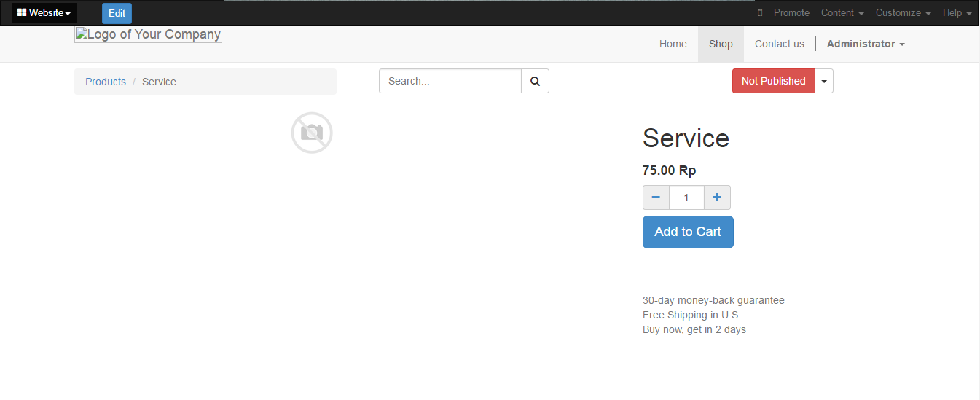Open the Customize menu
This screenshot has width=980, height=400.
pos(903,13)
